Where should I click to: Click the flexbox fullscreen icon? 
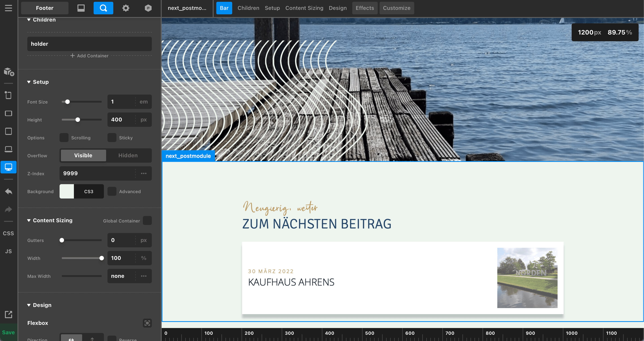(147, 323)
